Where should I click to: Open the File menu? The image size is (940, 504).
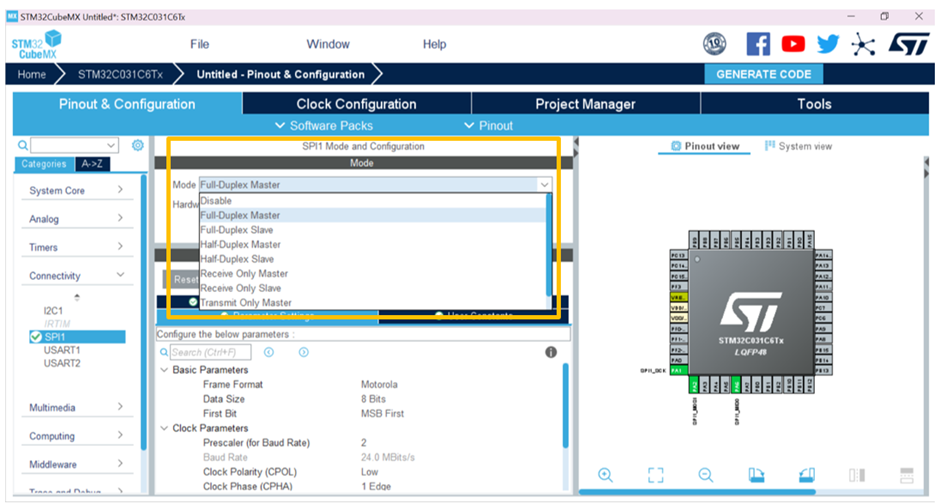(x=200, y=44)
